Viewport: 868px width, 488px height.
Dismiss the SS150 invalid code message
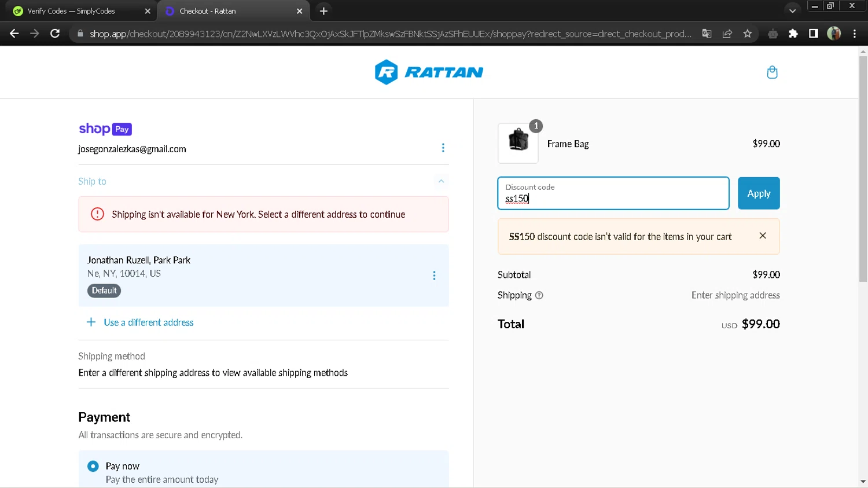pyautogui.click(x=763, y=236)
